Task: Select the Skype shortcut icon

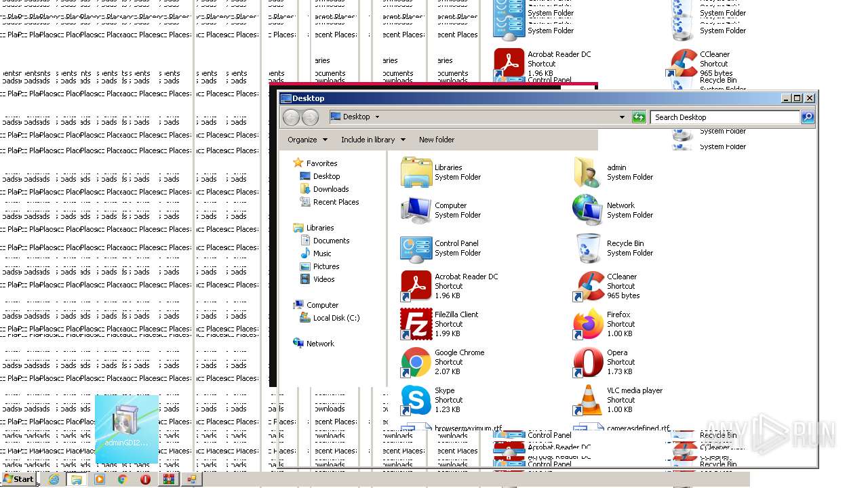Action: pos(416,400)
